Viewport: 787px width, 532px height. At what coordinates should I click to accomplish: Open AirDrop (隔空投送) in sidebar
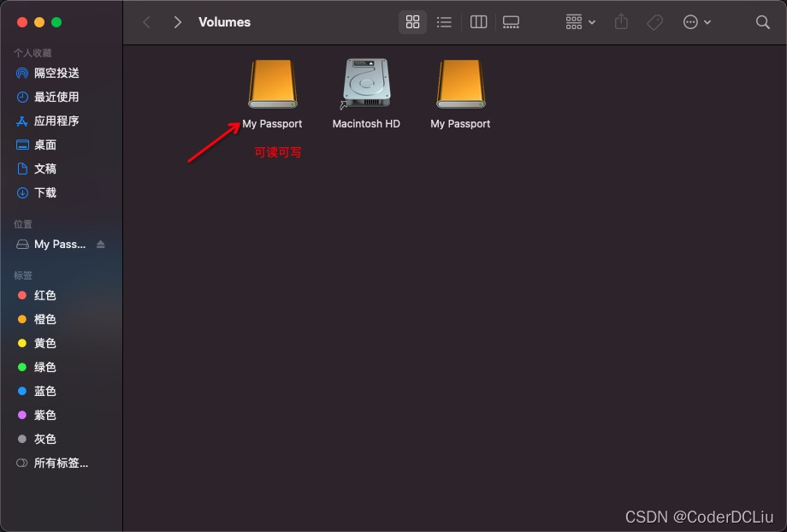tap(48, 74)
